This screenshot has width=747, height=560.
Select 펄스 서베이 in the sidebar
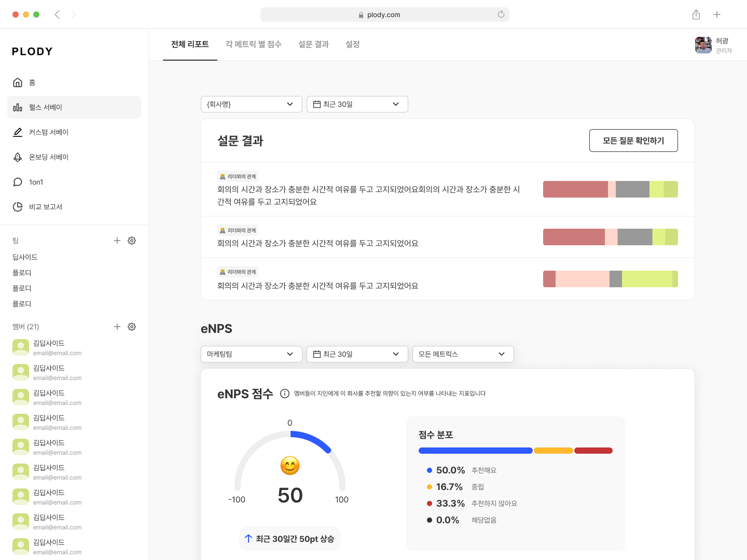[x=74, y=107]
